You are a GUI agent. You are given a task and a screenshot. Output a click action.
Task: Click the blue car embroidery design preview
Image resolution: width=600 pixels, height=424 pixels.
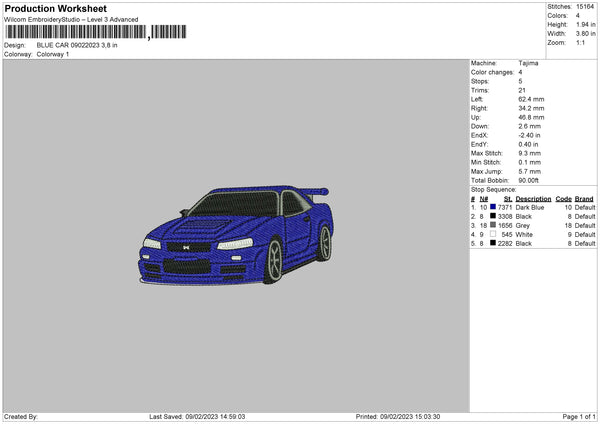[235, 234]
